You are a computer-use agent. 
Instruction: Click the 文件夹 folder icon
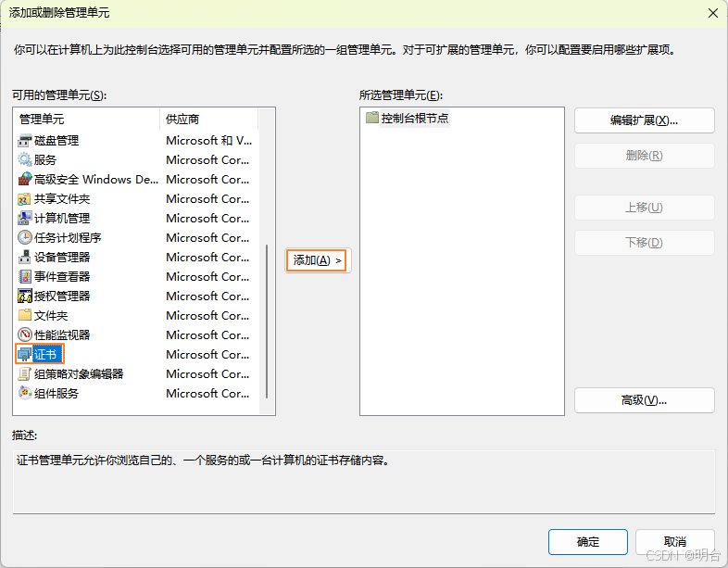[x=25, y=315]
